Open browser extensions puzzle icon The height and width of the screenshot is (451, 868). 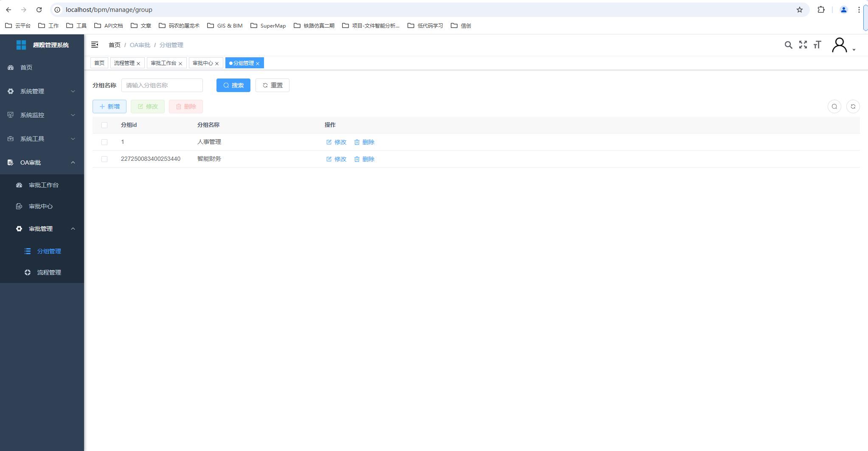coord(821,9)
